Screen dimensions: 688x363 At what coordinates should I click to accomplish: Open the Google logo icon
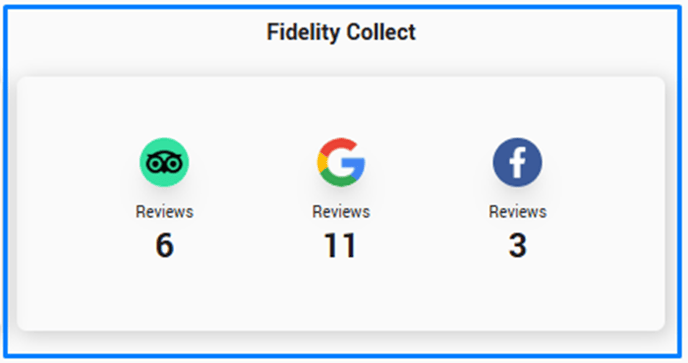click(341, 162)
